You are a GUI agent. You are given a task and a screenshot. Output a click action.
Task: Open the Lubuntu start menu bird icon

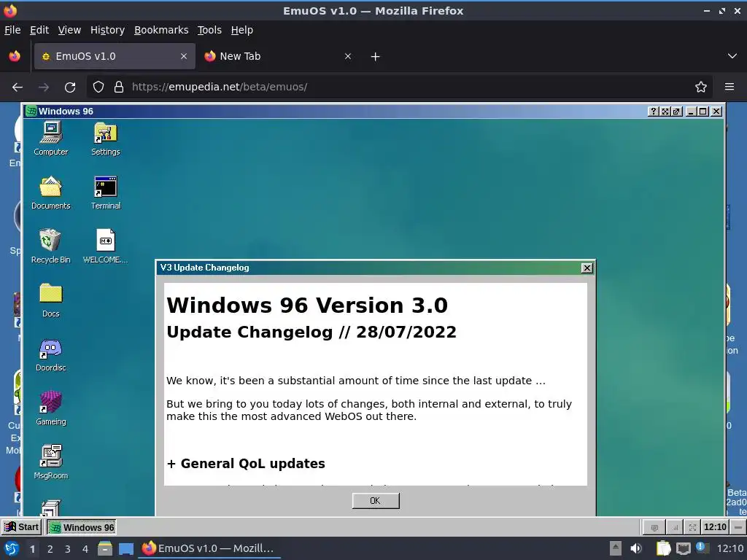11,548
